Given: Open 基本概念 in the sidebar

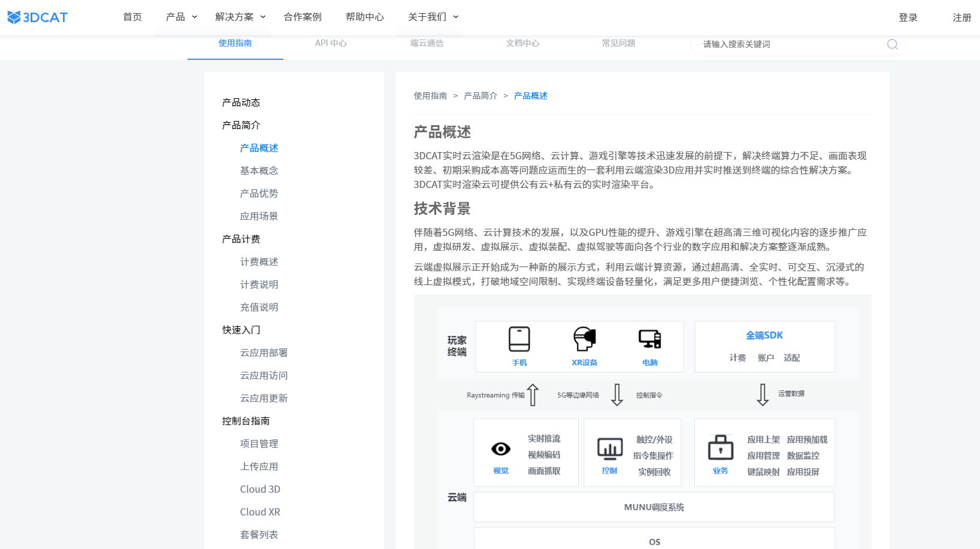Looking at the screenshot, I should pyautogui.click(x=259, y=171).
